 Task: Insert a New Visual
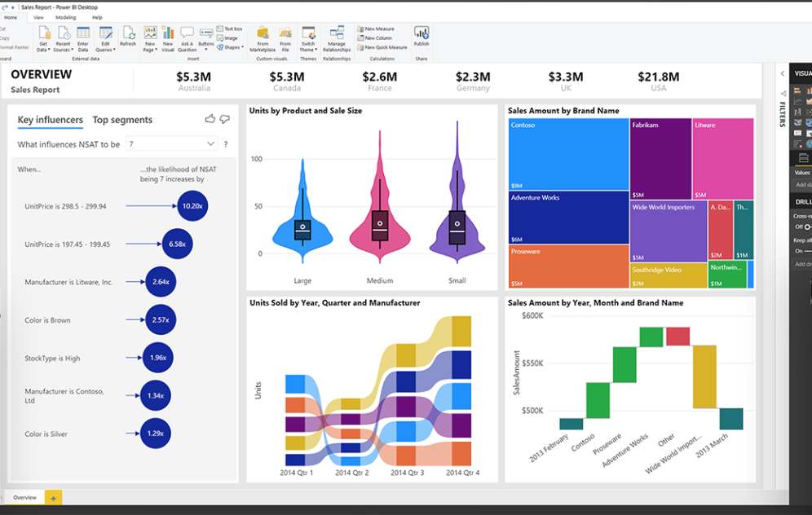click(168, 39)
